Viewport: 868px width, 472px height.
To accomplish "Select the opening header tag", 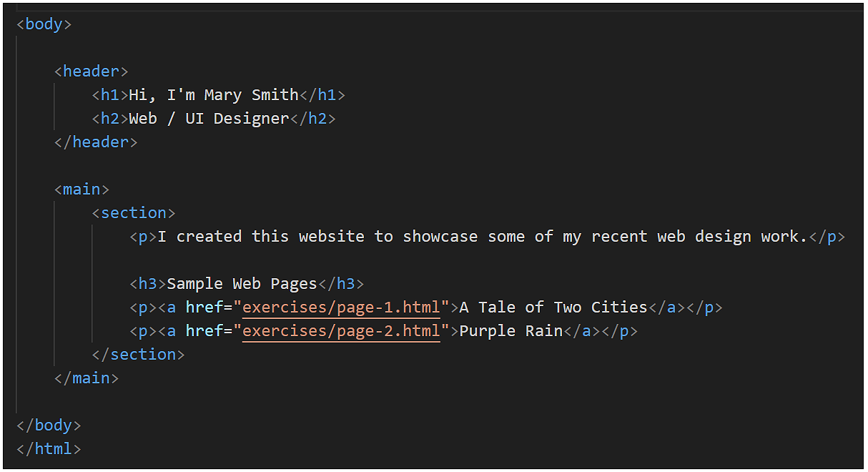I will coord(90,71).
